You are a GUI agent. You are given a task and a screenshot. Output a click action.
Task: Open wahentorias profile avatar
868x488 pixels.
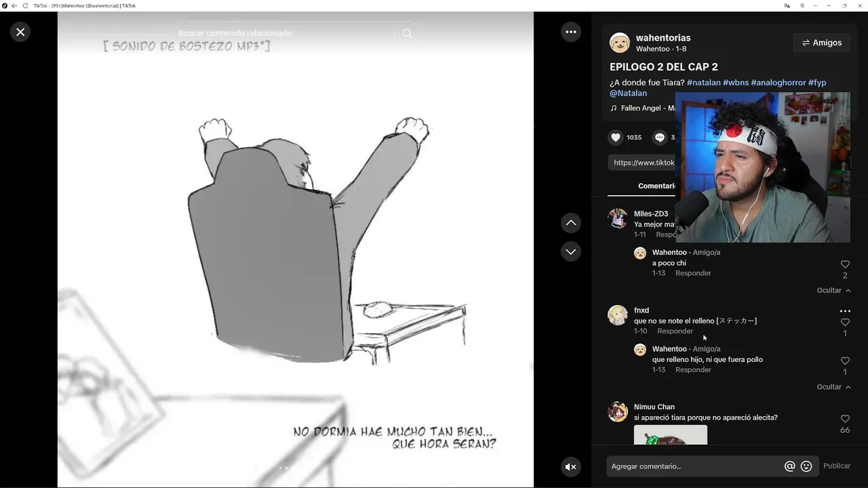click(x=619, y=43)
